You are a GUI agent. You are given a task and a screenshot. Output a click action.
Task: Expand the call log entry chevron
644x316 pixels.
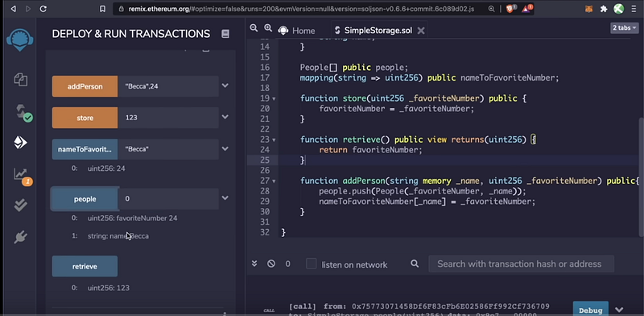619,310
